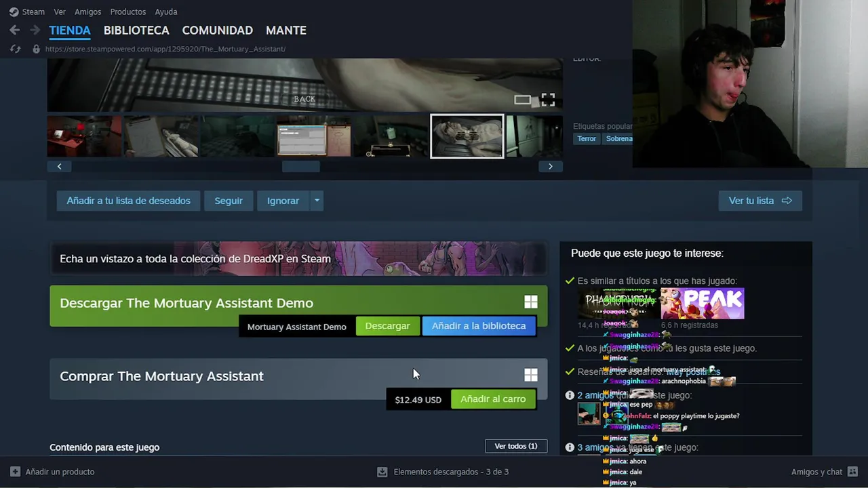This screenshot has width=868, height=488.
Task: Click Ver todos (1) button
Action: (x=516, y=446)
